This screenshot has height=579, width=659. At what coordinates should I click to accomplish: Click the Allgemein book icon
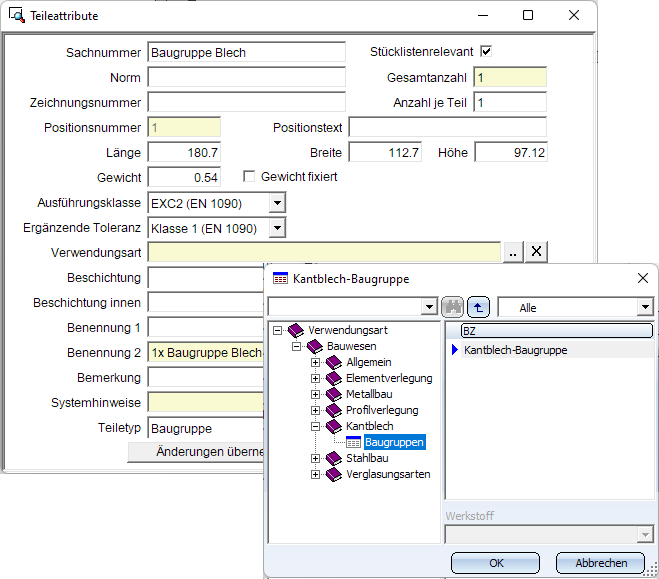pos(334,362)
